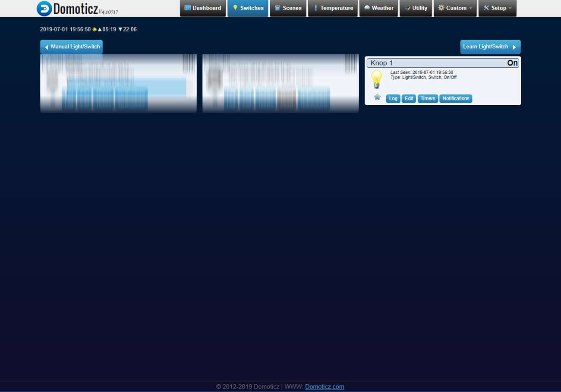
Task: Open Notifications for Knop 1
Action: pyautogui.click(x=456, y=99)
